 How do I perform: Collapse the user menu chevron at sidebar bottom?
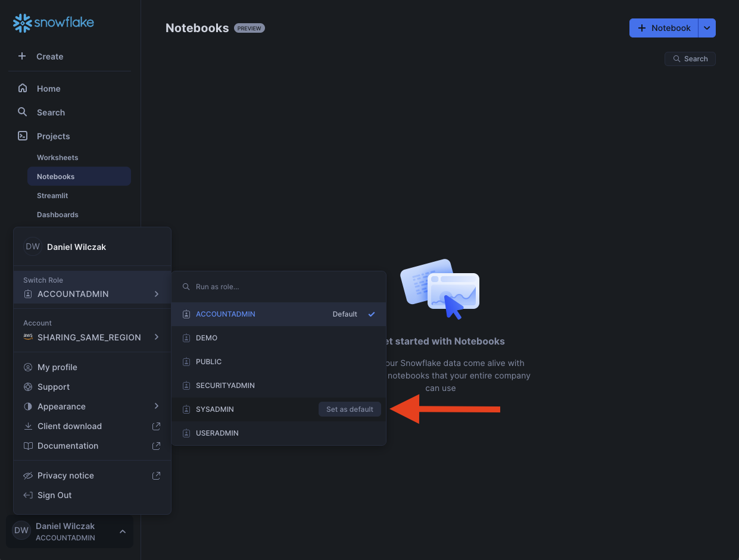tap(122, 531)
